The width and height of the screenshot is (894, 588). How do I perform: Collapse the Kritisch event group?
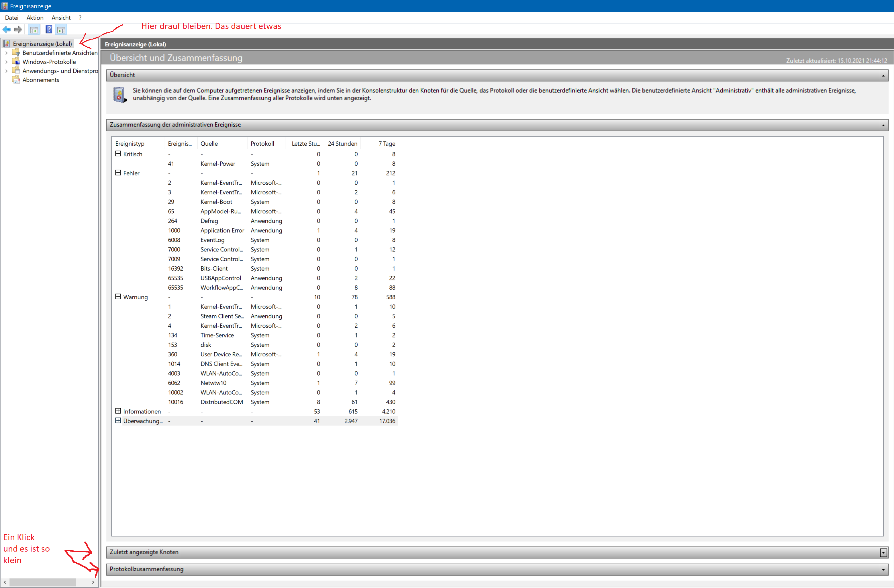click(118, 154)
